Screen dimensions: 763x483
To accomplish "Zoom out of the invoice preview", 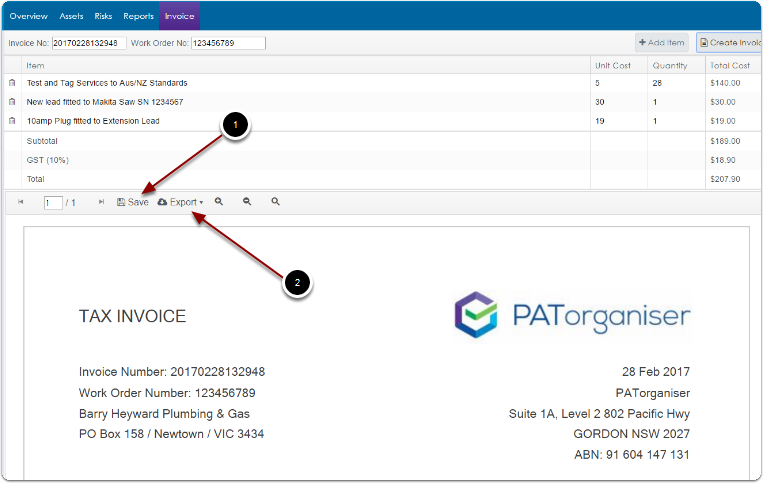I will [247, 201].
